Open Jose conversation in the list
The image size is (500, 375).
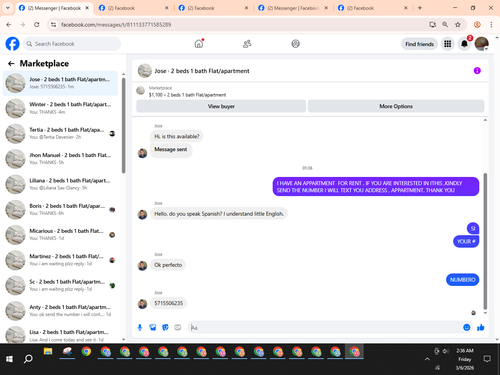[60, 83]
